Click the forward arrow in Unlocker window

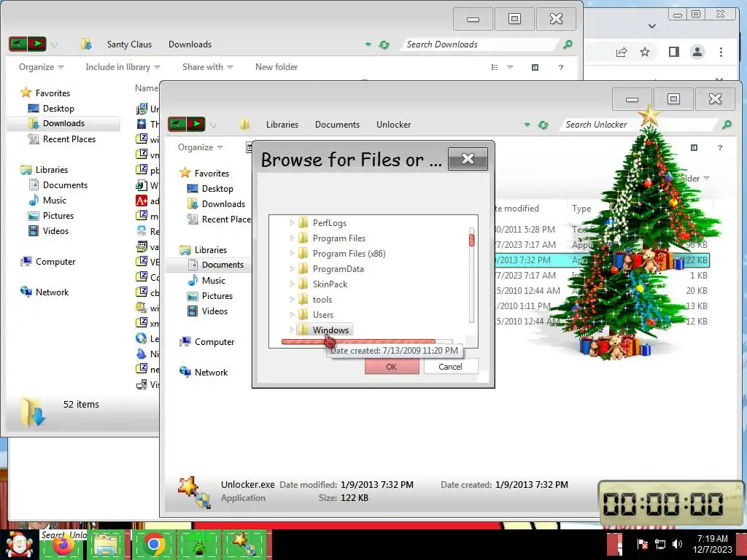click(196, 124)
